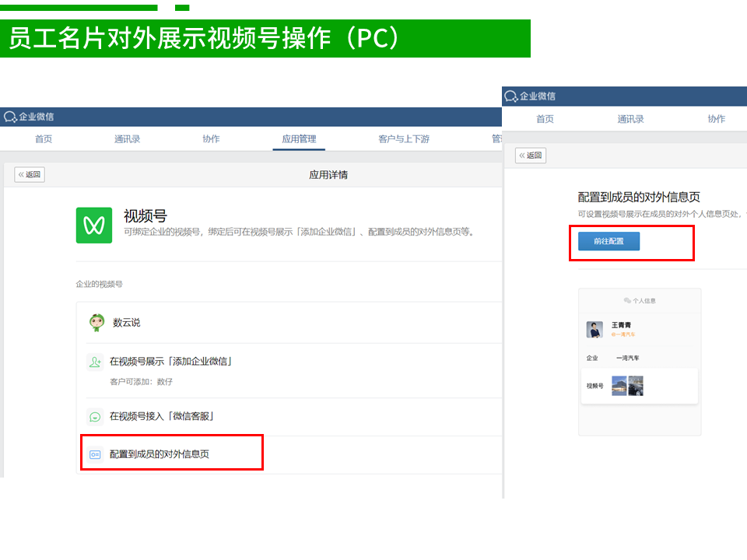Click the 王青青 profile avatar in the preview
Screen dimensions: 747x560
tap(594, 330)
